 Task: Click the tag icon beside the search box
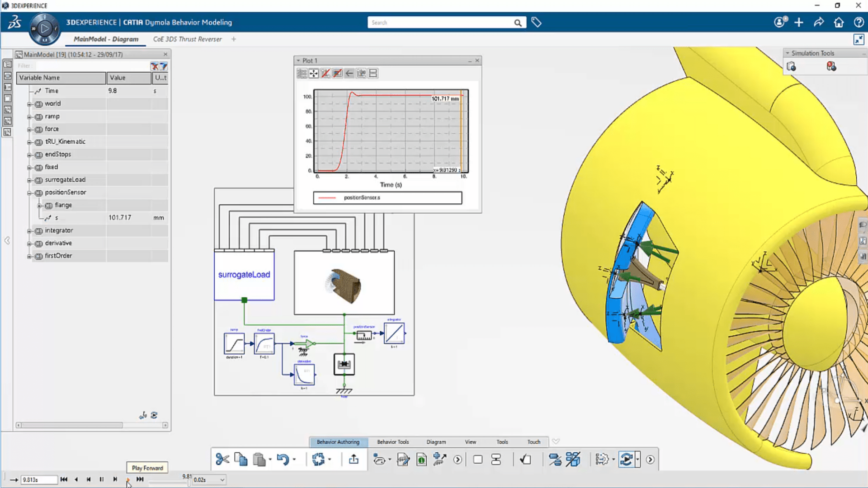(536, 22)
